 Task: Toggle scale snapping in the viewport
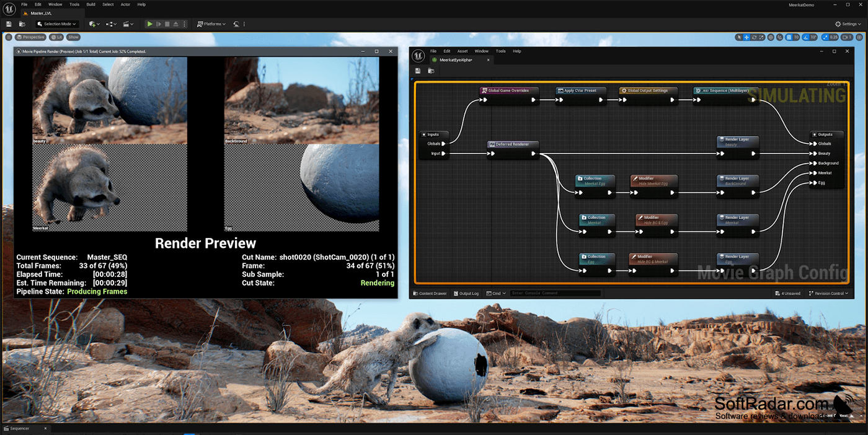825,37
